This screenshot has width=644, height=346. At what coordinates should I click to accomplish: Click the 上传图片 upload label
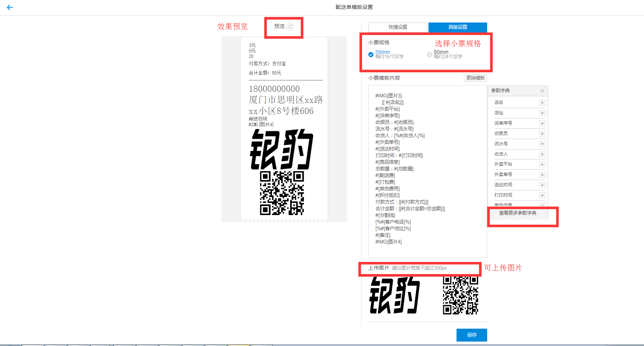[379, 268]
